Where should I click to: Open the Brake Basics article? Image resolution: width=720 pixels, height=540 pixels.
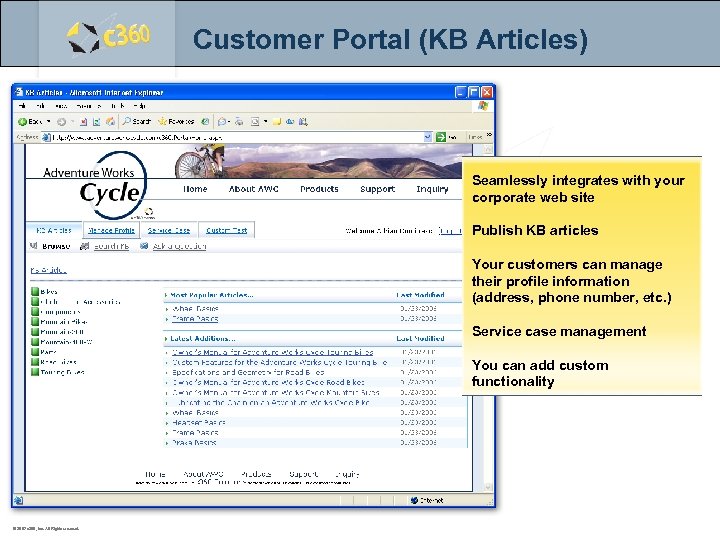[194, 443]
